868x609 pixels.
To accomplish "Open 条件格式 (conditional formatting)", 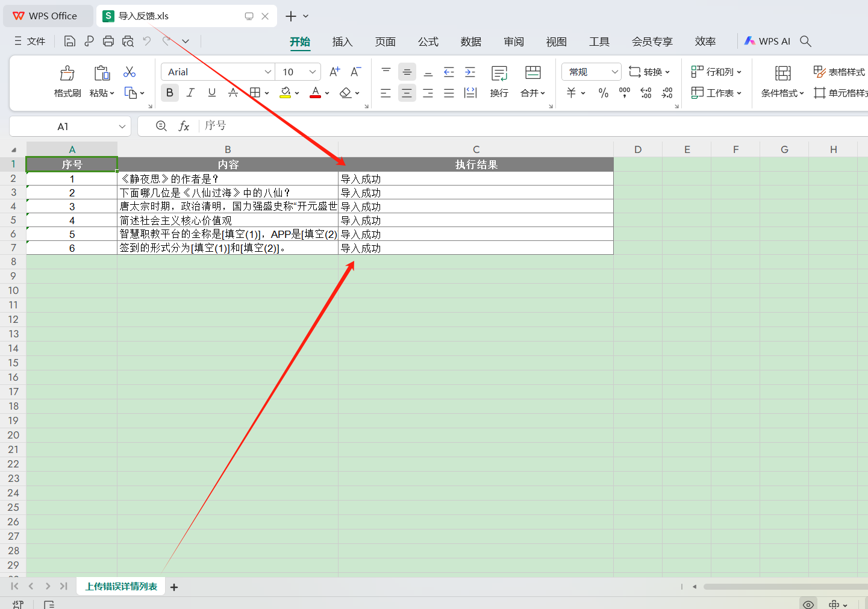I will point(782,93).
